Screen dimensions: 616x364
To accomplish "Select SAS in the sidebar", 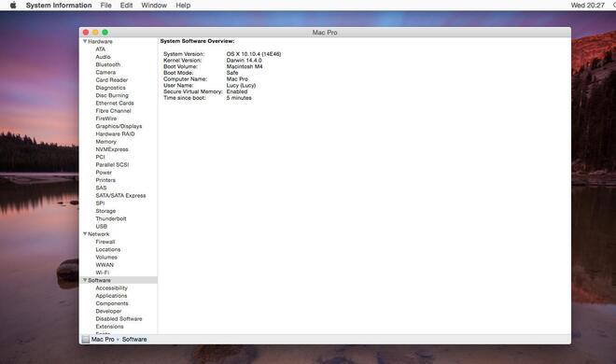I will 101,188.
